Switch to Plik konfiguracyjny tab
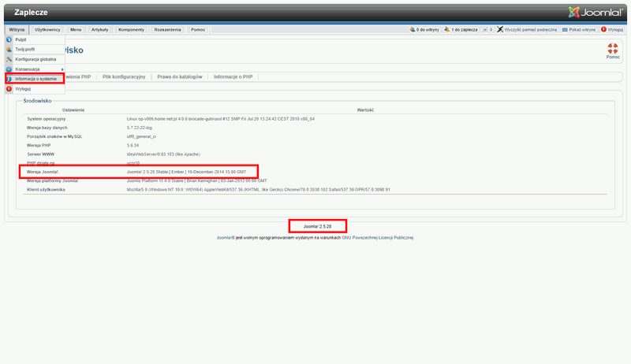The height and width of the screenshot is (364, 631). 124,76
